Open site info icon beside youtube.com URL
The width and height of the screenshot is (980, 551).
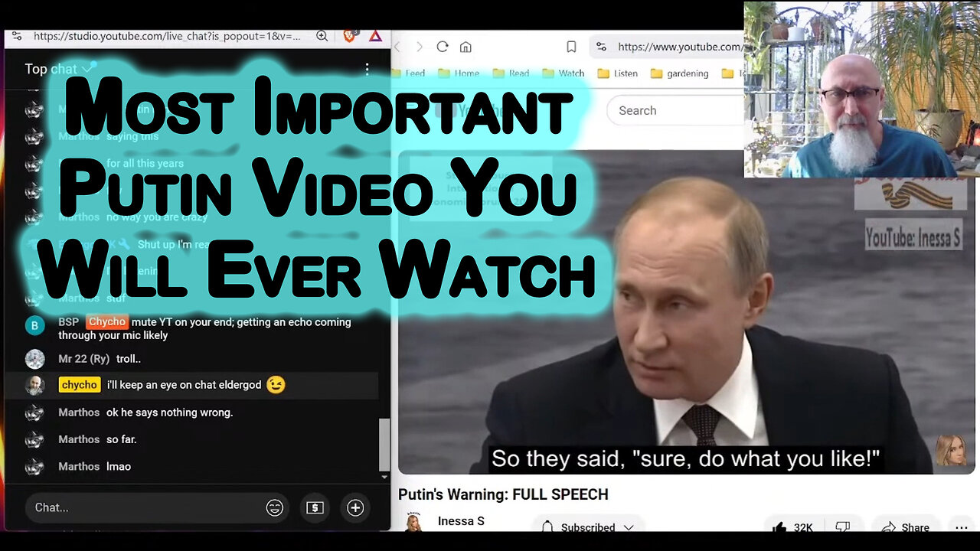click(601, 47)
